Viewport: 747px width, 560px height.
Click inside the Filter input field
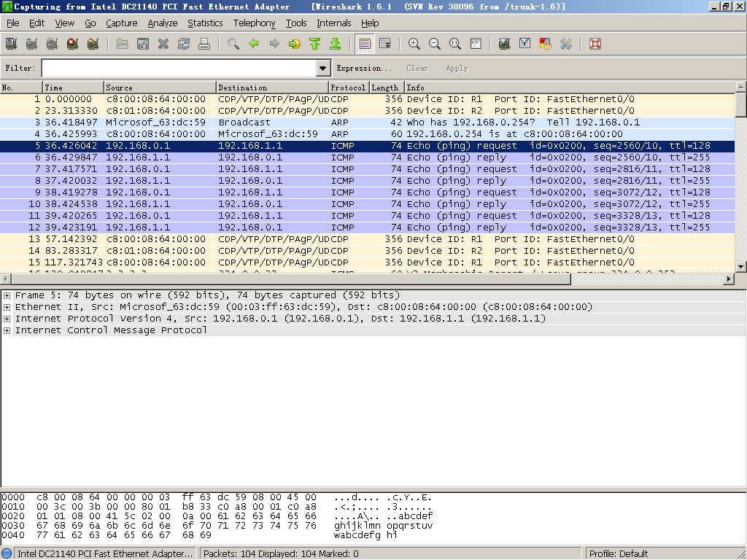coord(179,68)
